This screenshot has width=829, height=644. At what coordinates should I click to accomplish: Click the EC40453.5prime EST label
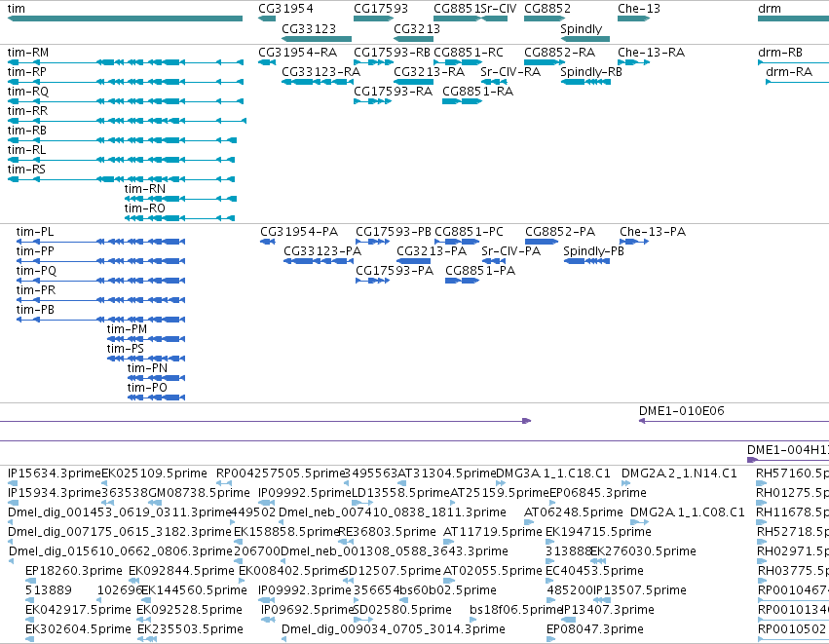[x=594, y=571]
